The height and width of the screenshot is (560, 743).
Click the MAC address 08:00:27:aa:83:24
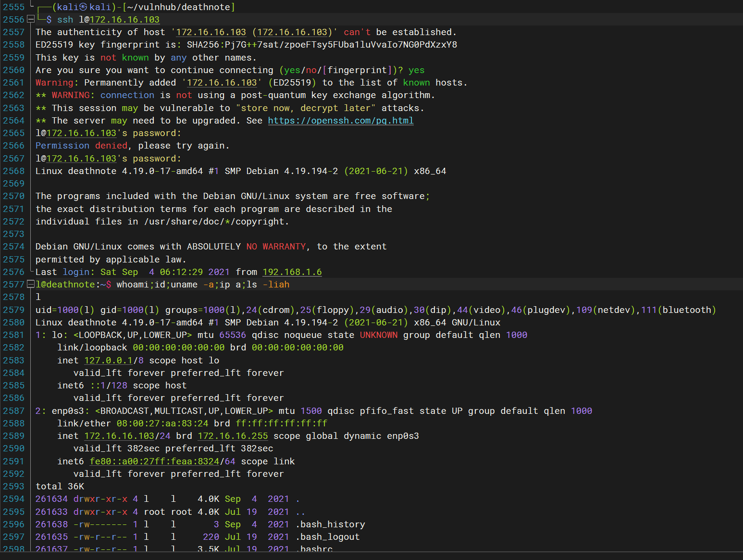(162, 423)
